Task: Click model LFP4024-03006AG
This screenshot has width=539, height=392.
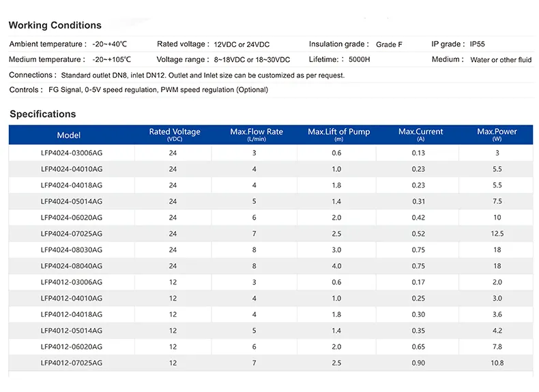Action: tap(72, 153)
